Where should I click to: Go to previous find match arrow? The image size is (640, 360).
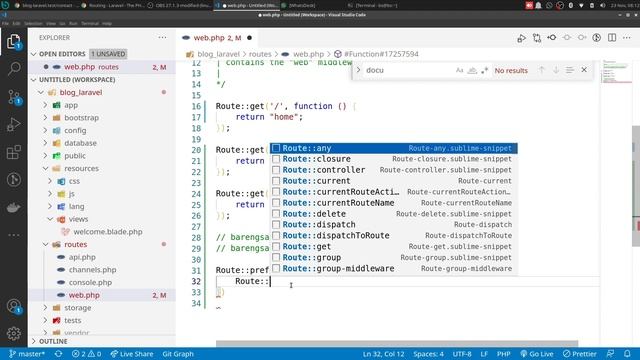[542, 70]
